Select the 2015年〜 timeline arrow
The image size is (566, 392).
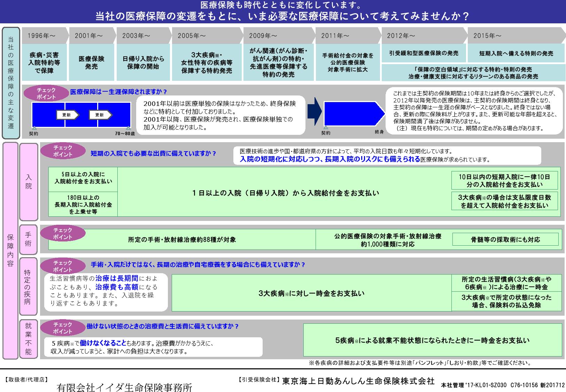click(x=516, y=36)
